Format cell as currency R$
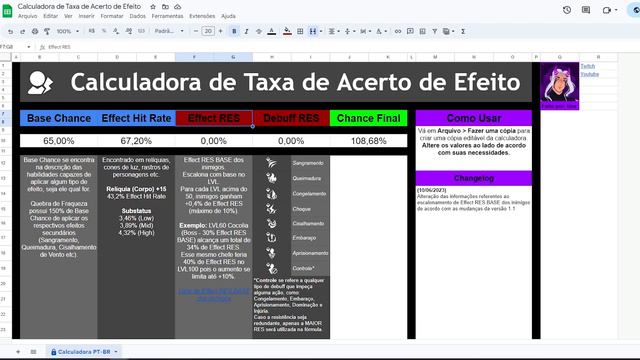 click(92, 31)
